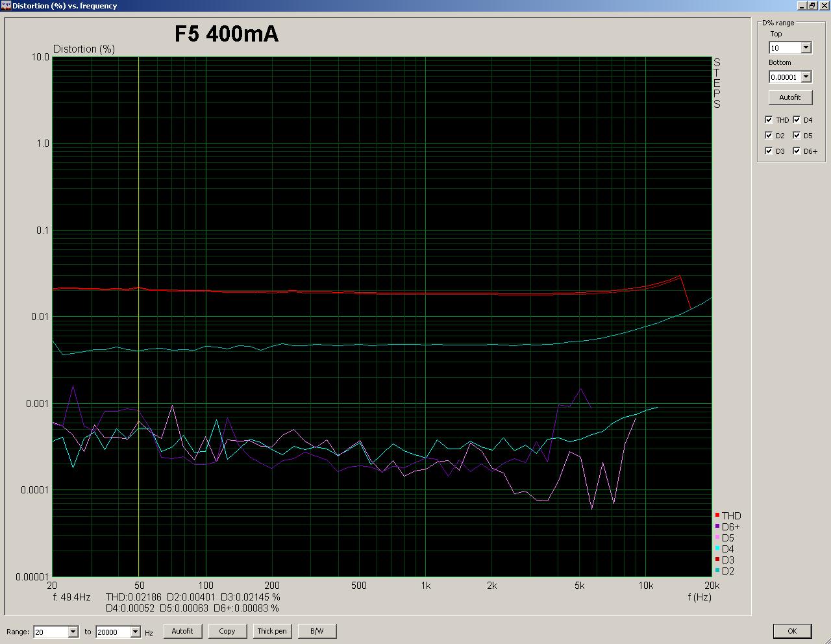This screenshot has width=831, height=644.
Task: Click the bottom Autofit button
Action: click(182, 631)
